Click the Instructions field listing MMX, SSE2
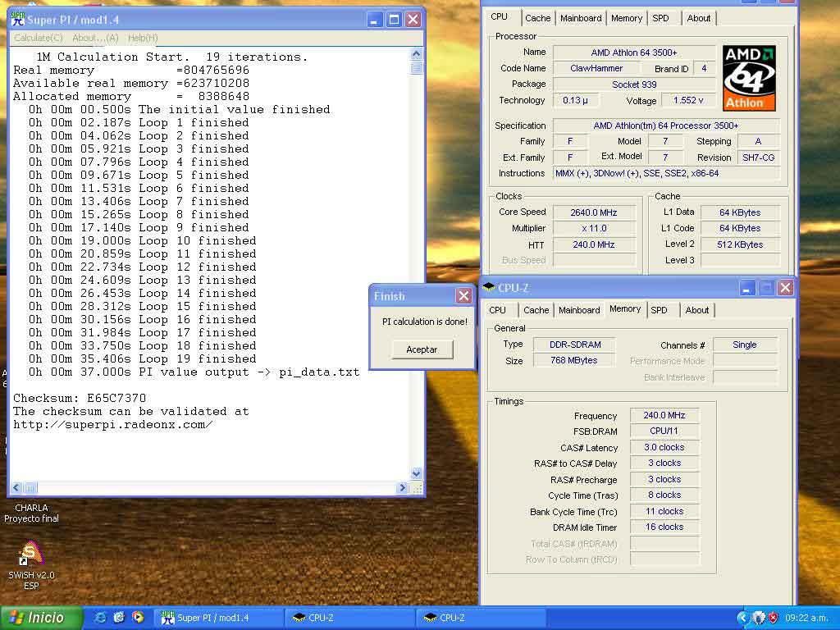840x630 pixels. point(666,173)
